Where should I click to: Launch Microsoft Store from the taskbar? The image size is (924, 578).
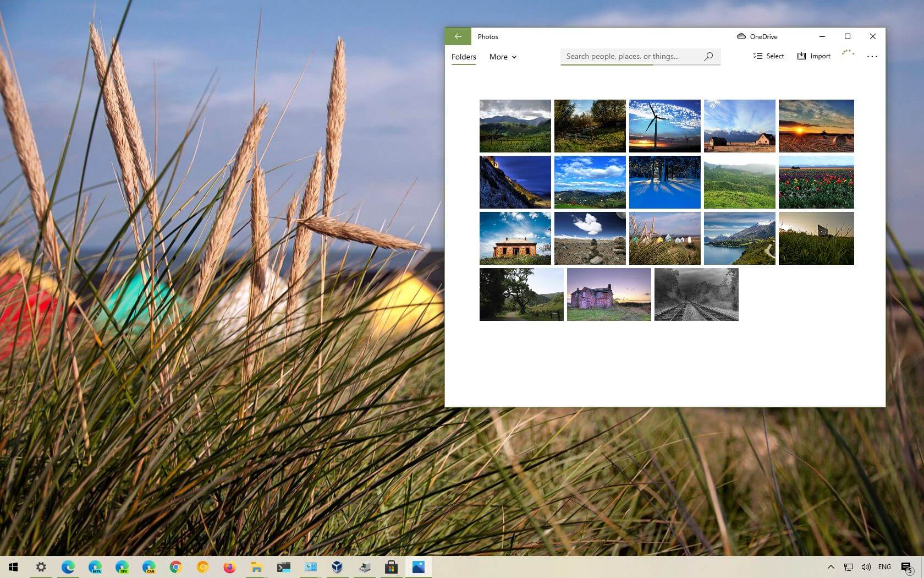[x=391, y=567]
